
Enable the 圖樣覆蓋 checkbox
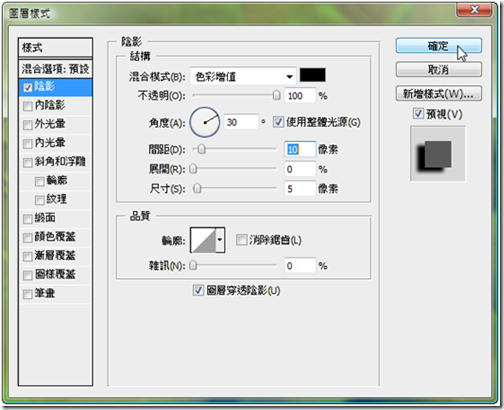[28, 276]
